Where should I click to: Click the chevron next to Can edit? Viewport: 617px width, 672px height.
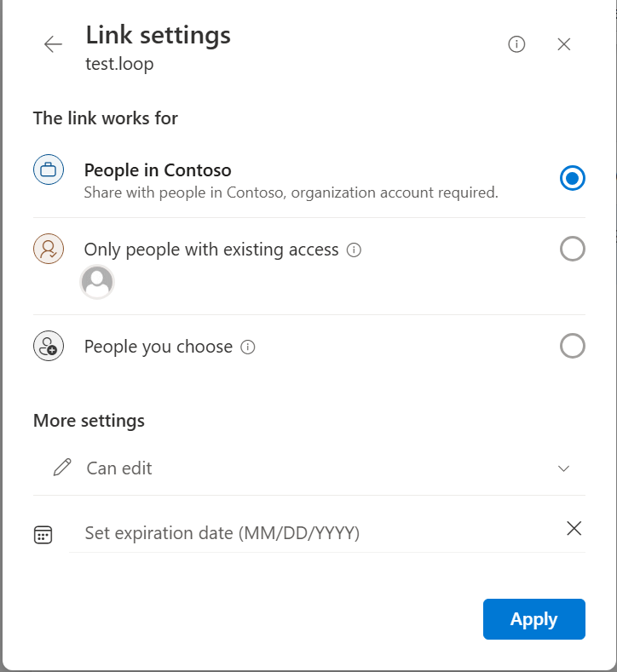pos(563,468)
